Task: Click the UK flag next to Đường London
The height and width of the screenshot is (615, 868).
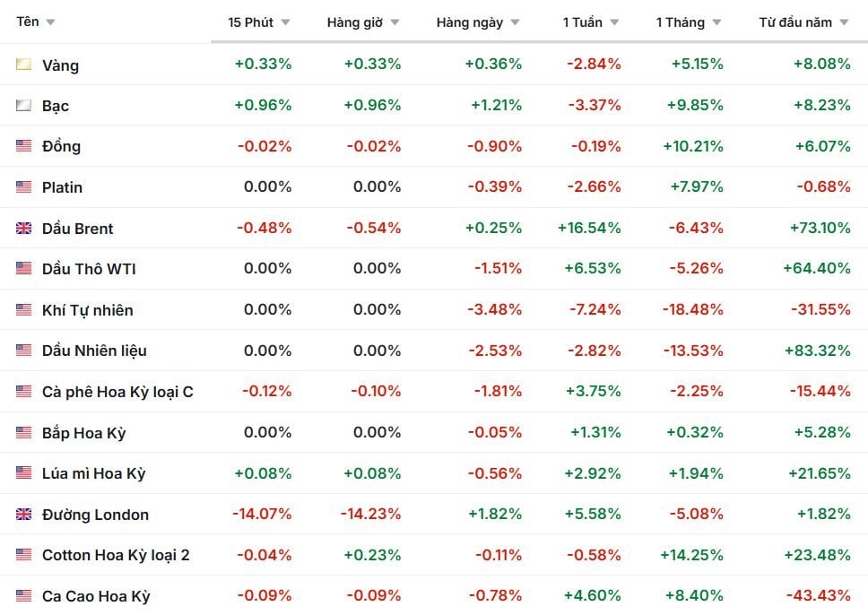Action: pos(24,515)
